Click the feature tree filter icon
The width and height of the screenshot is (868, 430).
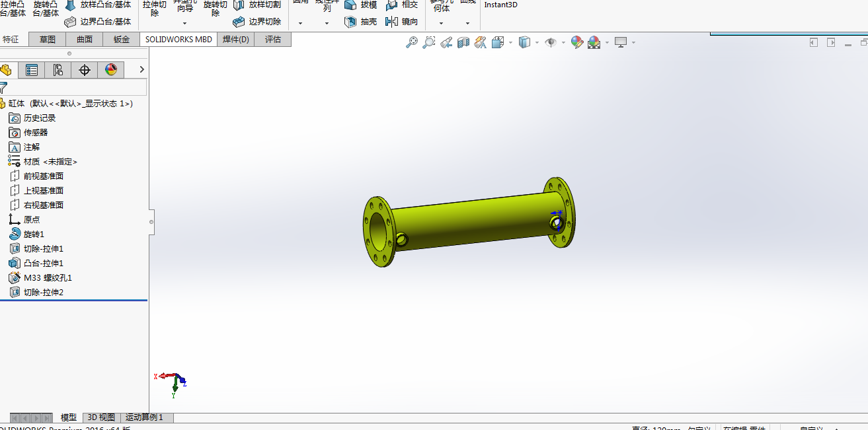pyautogui.click(x=3, y=87)
